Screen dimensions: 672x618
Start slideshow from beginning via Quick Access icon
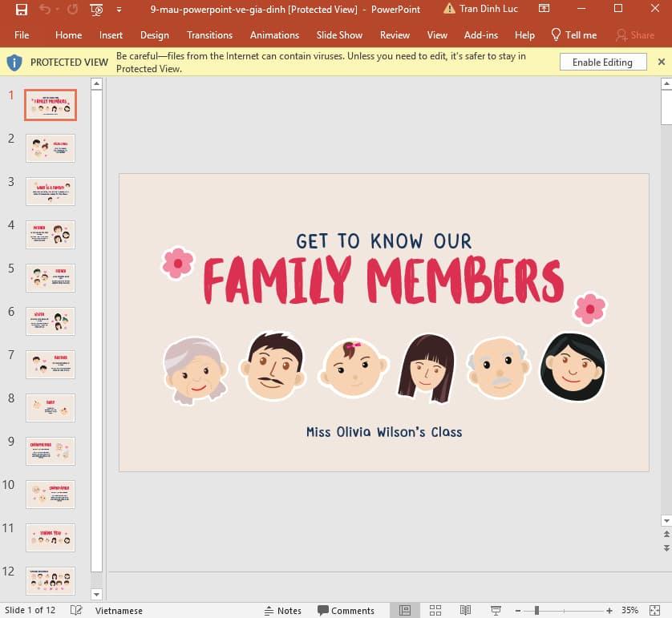[96, 9]
